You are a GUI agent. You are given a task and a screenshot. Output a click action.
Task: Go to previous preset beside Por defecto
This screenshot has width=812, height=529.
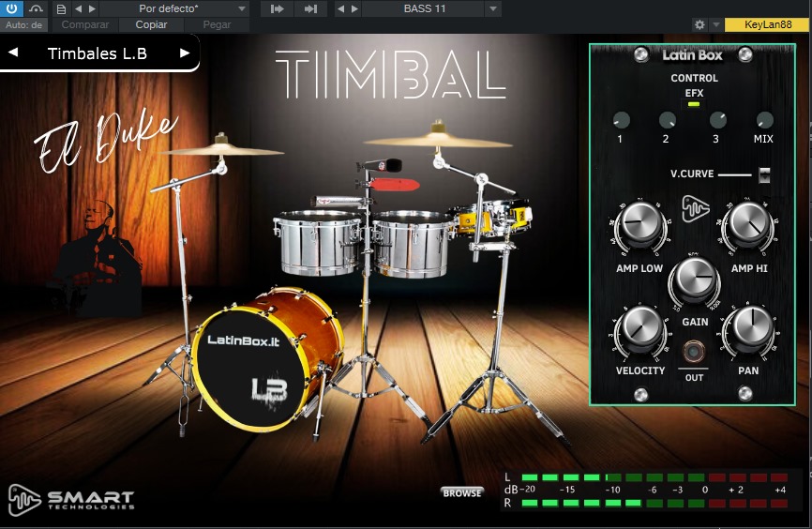click(78, 8)
